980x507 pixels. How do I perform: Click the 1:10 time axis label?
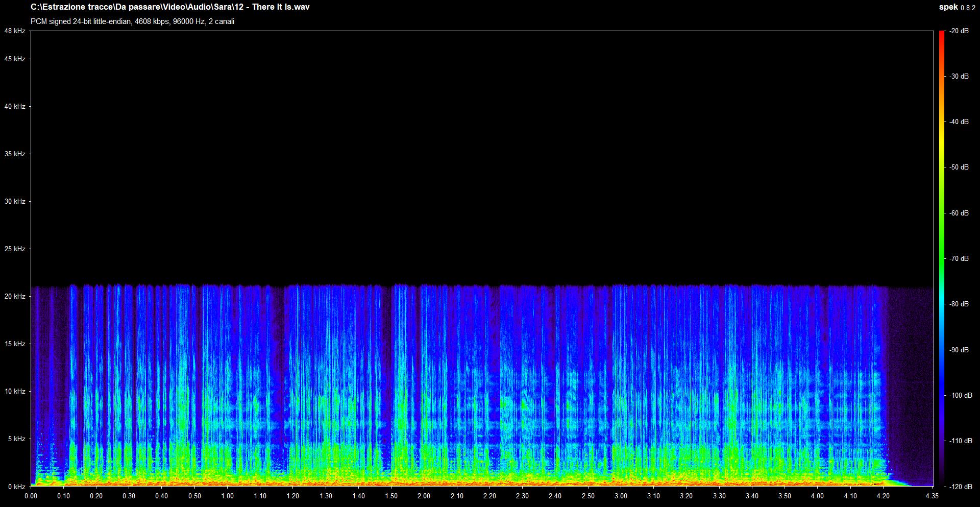260,496
